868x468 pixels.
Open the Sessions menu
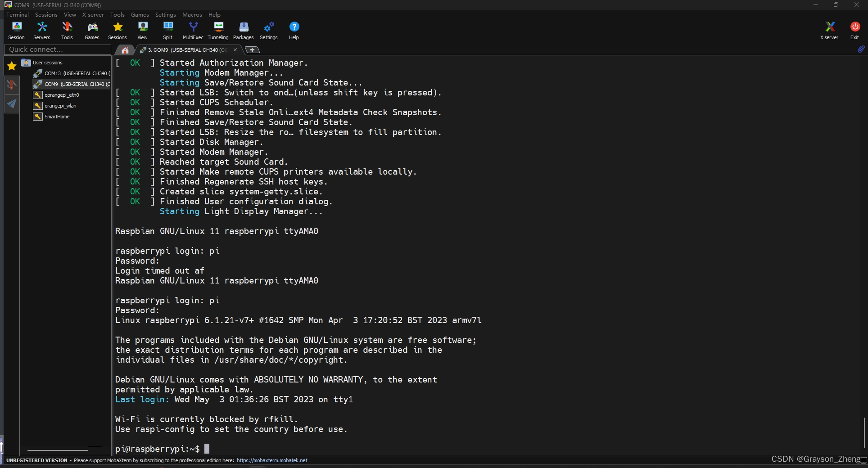(46, 15)
